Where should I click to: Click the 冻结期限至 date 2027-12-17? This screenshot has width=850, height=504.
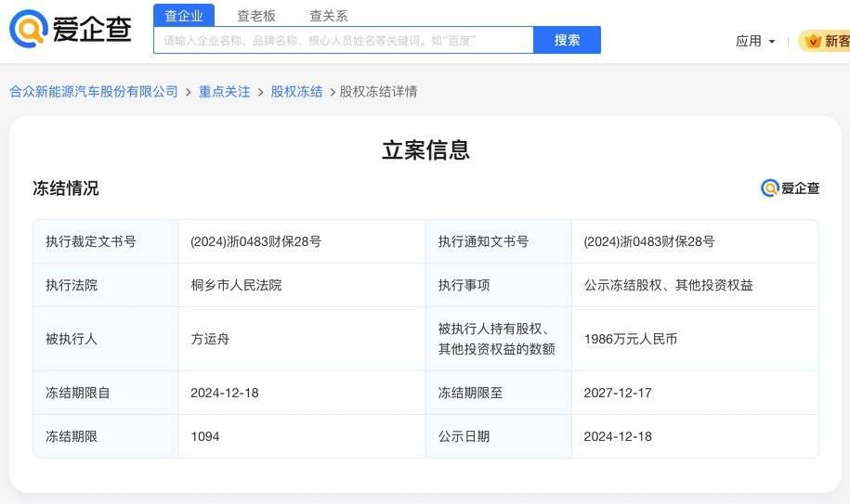click(618, 393)
